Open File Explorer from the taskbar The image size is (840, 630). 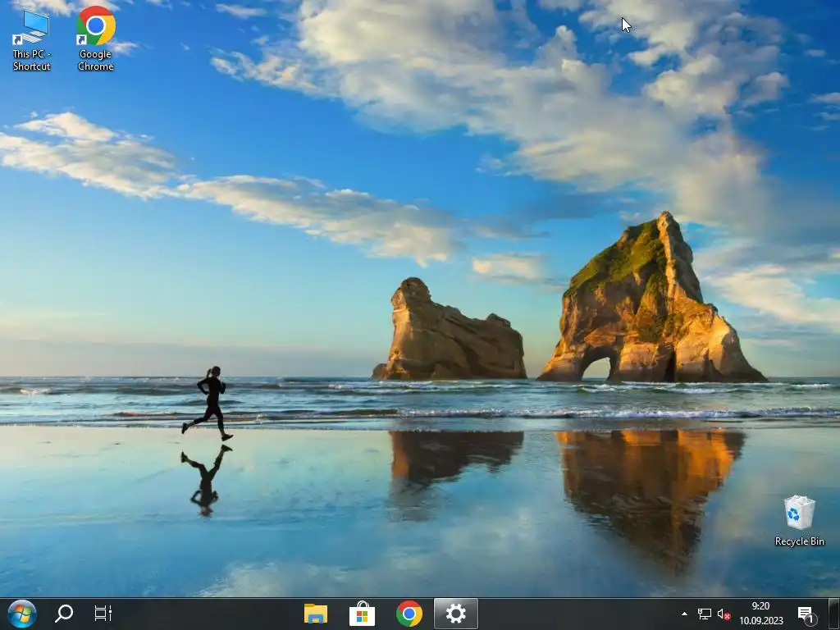point(316,614)
